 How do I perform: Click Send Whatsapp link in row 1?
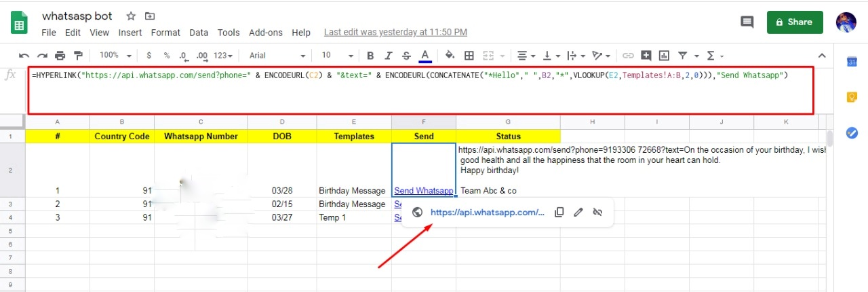tap(424, 191)
